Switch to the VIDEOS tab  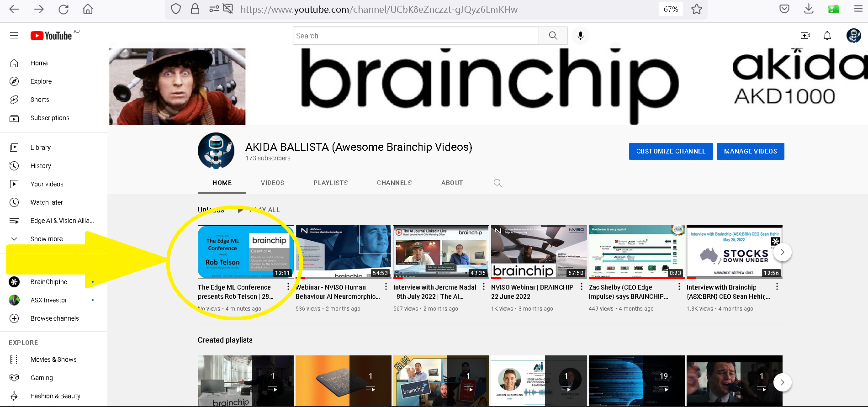point(272,183)
